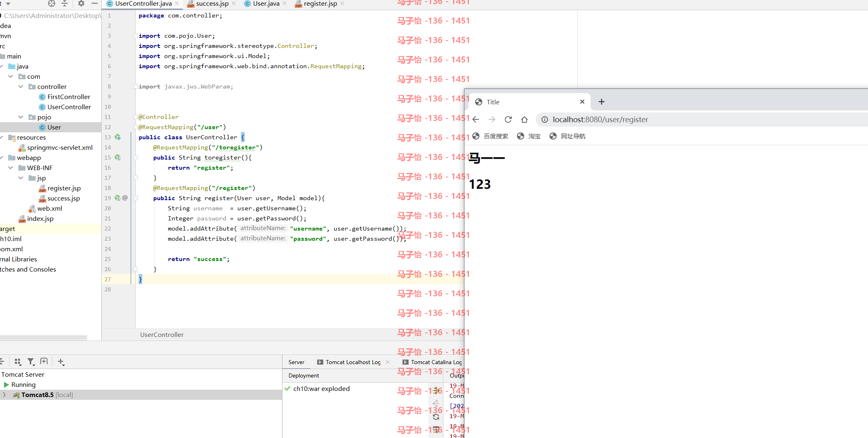Close the success.jsp editor tab
Viewport: 868px width, 438px height.
(x=234, y=4)
